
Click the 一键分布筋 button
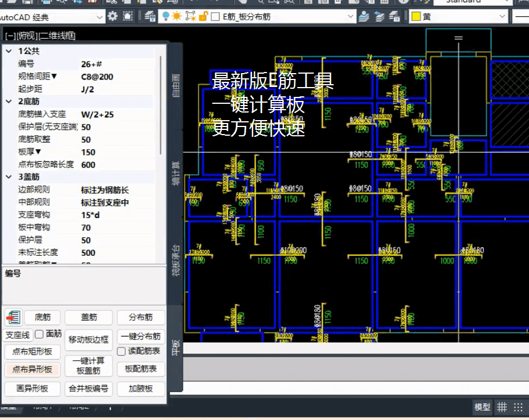(141, 337)
